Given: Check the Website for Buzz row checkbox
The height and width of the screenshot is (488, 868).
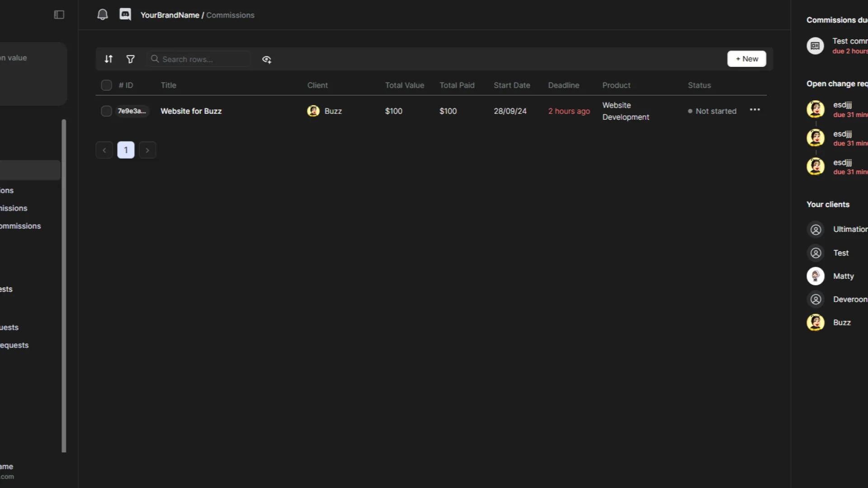Looking at the screenshot, I should click(106, 111).
